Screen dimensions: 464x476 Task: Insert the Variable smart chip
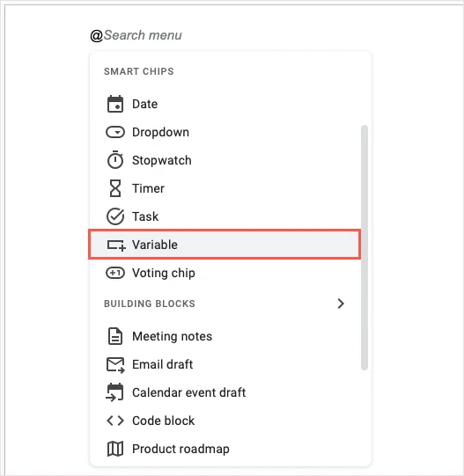tap(225, 245)
